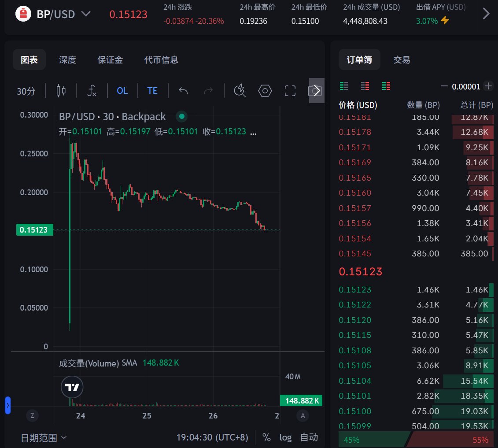Open the 30分 timeframe selector
498x448 pixels.
(26, 91)
